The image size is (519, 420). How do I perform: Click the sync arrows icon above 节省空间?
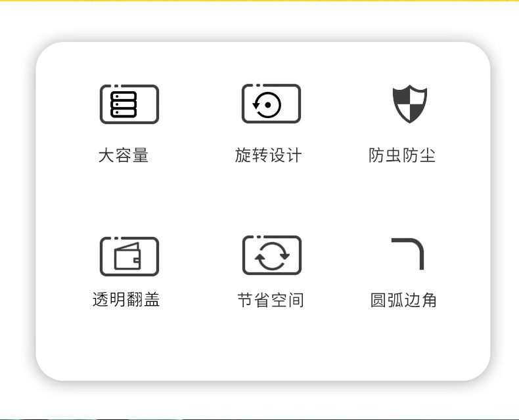(272, 255)
